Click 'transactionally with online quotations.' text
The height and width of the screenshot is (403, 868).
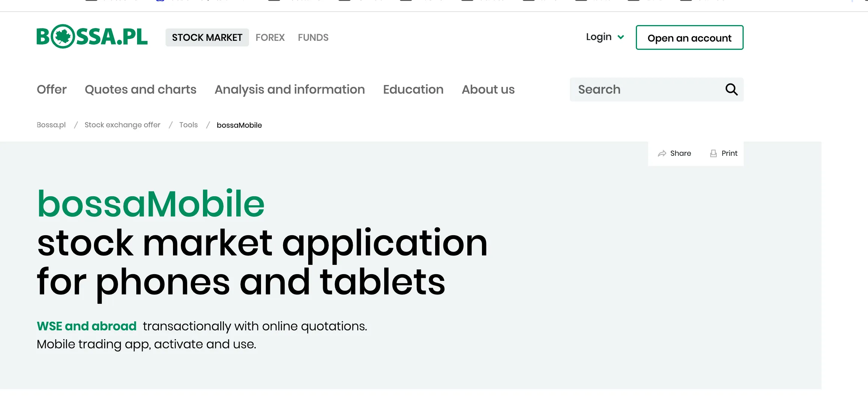[x=255, y=326]
